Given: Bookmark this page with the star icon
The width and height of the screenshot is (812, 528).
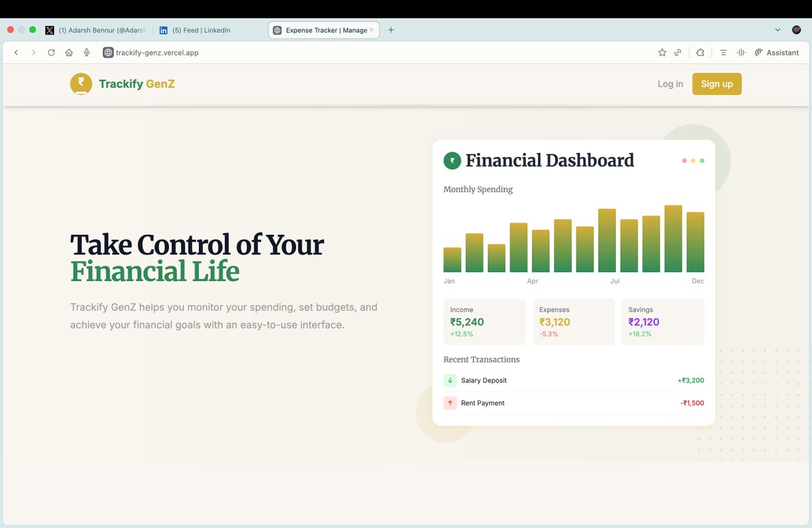Looking at the screenshot, I should click(x=662, y=53).
